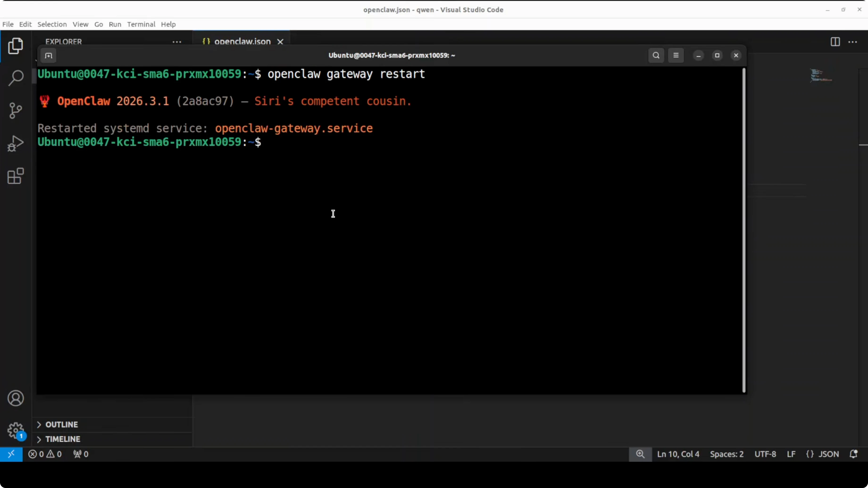Add new terminal tab button
The height and width of the screenshot is (488, 868).
[x=49, y=56]
